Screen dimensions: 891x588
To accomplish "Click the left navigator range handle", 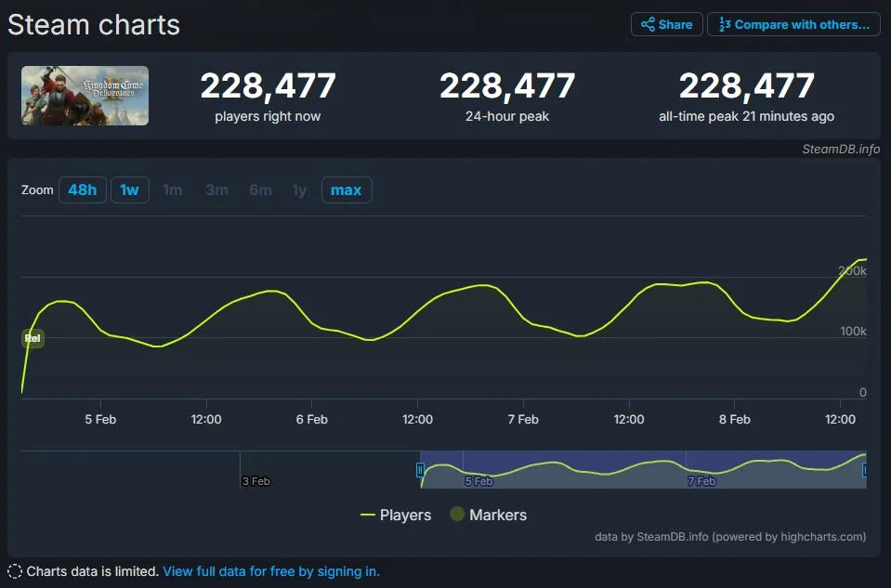I will tap(420, 471).
